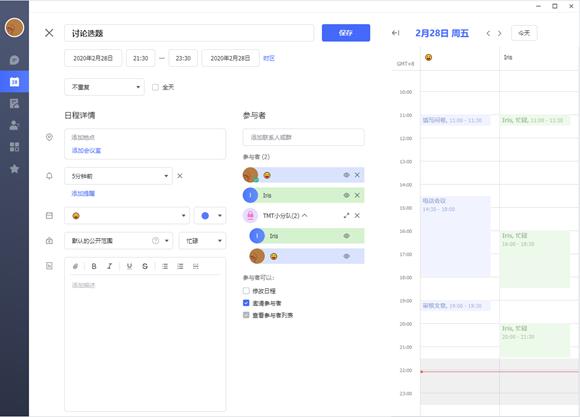This screenshot has width=580, height=417.
Task: Click the start date field 2020年2月28日
Action: 93,58
